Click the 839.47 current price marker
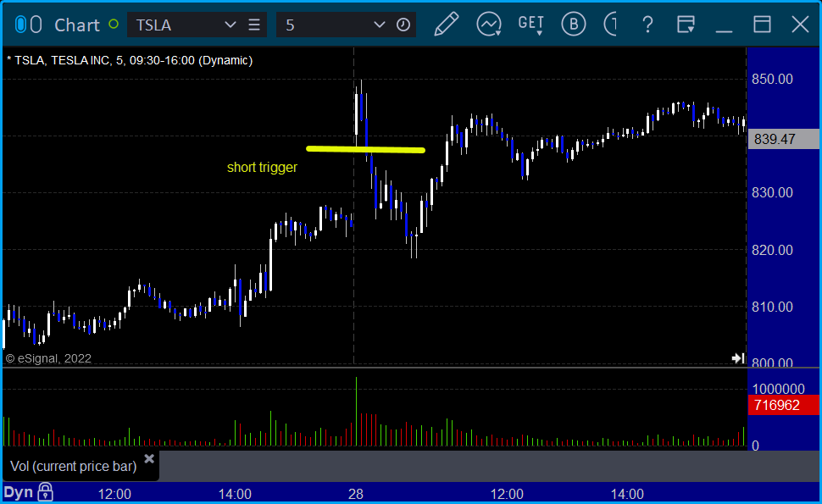 (783, 139)
